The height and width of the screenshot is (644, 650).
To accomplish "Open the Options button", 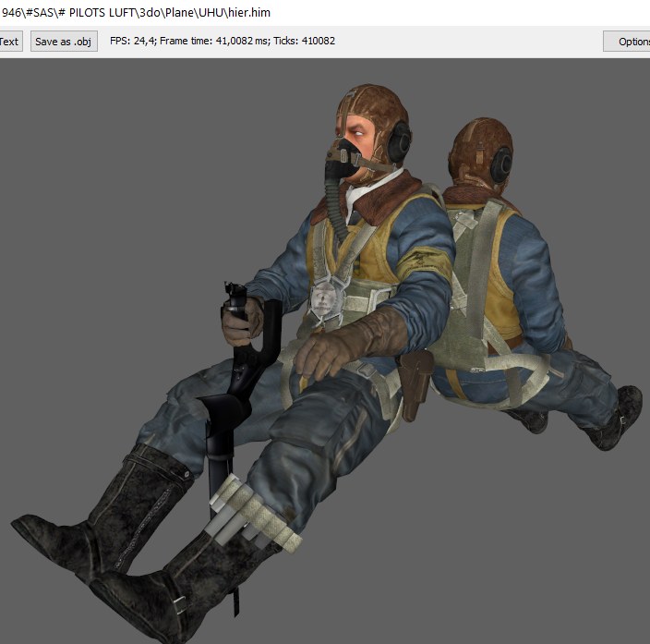I will (x=627, y=41).
